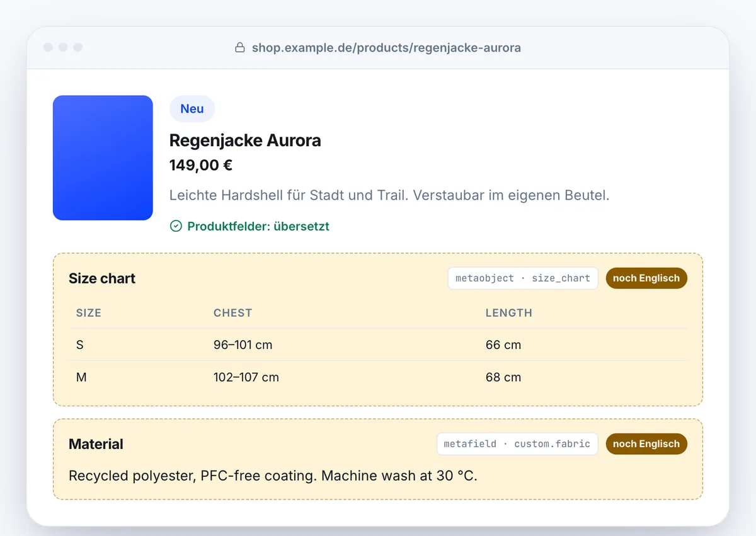Click the blue product image thumbnail
Viewport: 756px width, 536px height.
coord(103,158)
